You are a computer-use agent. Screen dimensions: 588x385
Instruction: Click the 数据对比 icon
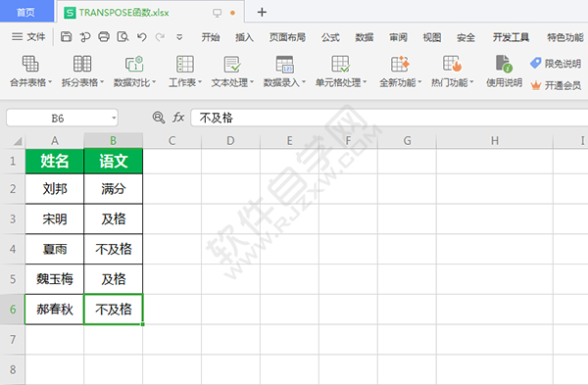(134, 64)
